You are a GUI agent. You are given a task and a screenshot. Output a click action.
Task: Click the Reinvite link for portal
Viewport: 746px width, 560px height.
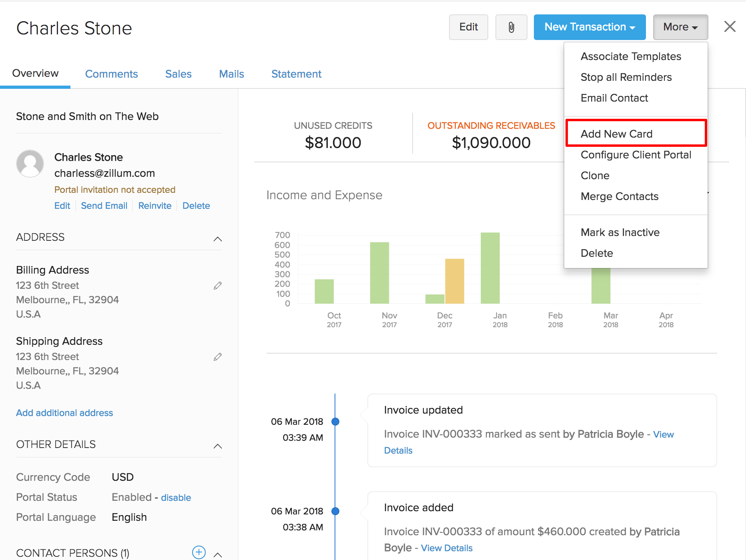pyautogui.click(x=154, y=206)
